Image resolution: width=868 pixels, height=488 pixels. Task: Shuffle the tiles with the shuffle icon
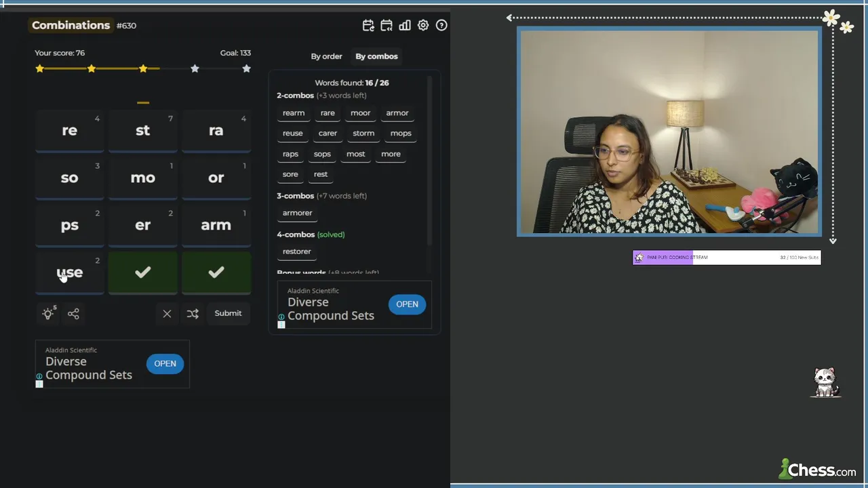click(x=193, y=313)
